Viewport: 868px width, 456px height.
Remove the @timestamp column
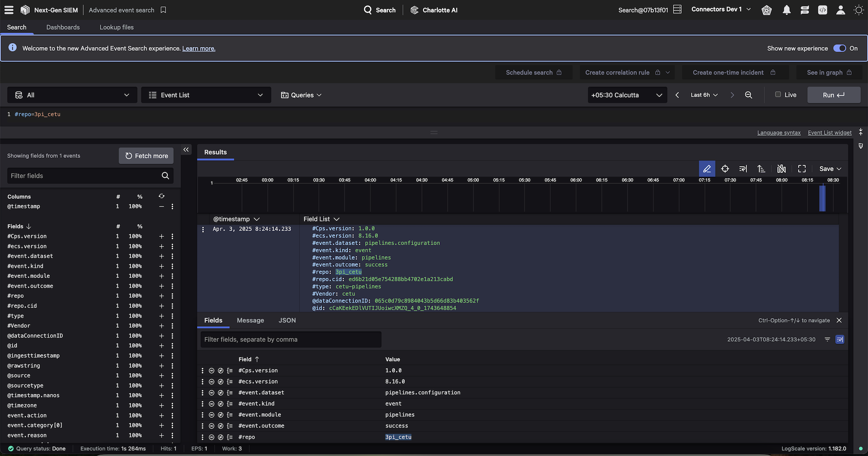tap(161, 206)
